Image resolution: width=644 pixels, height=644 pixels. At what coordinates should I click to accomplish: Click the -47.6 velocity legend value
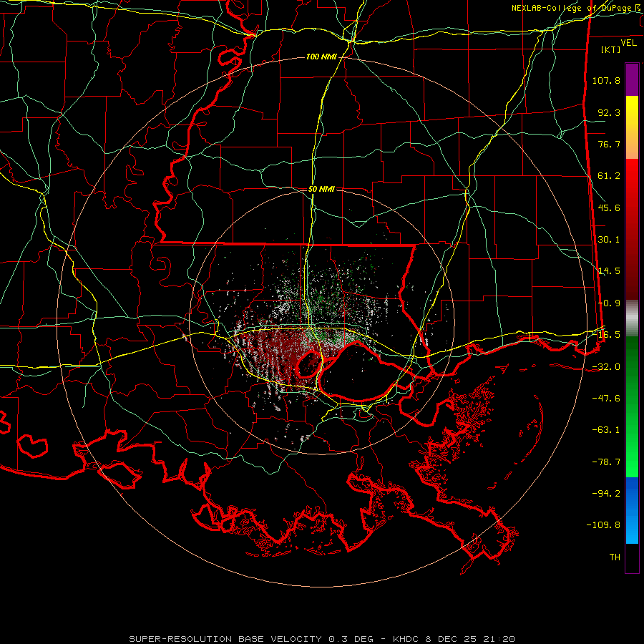click(x=606, y=399)
